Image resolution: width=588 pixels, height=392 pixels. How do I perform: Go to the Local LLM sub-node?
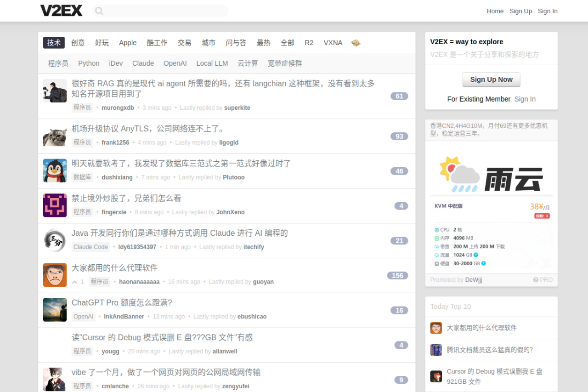(212, 63)
